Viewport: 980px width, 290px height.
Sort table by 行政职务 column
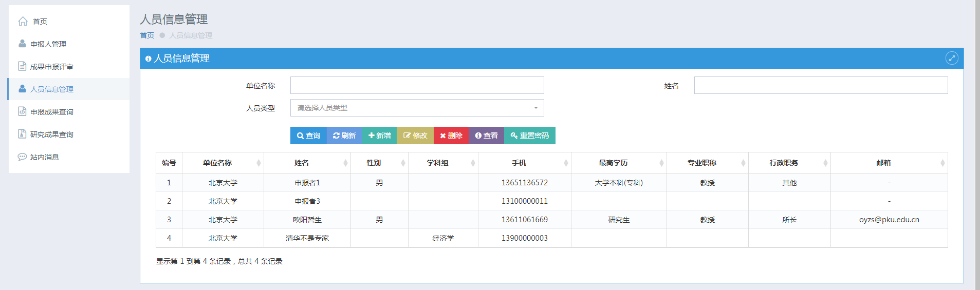pos(789,163)
